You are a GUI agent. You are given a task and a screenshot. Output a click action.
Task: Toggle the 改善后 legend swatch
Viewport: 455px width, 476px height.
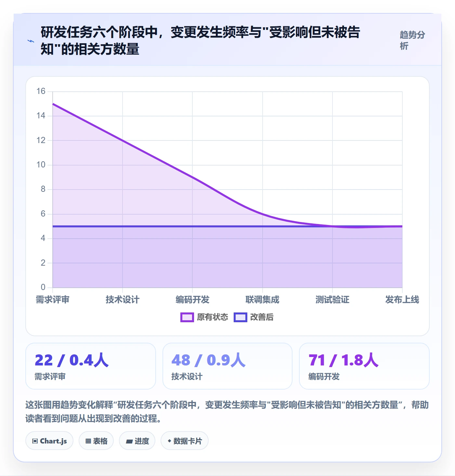point(240,317)
